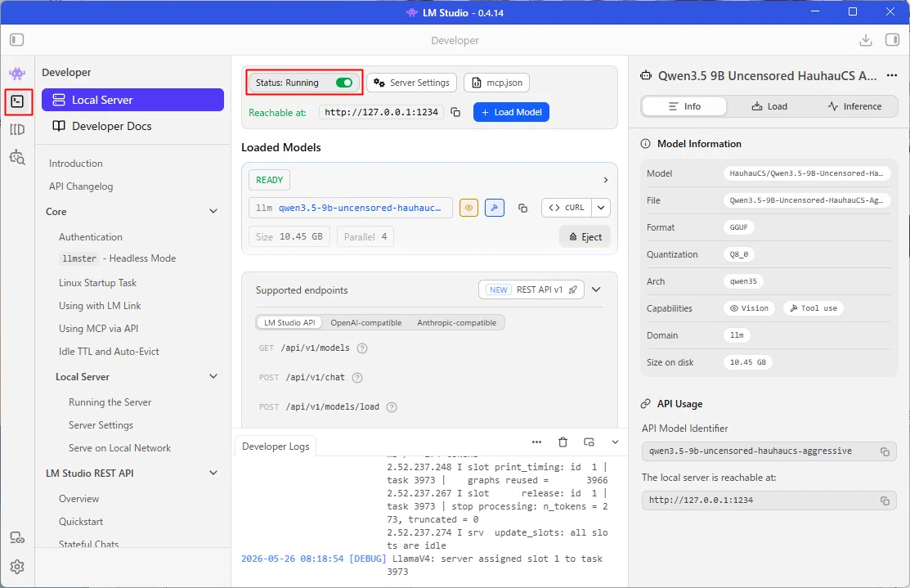
Task: Open help for POST /api/v1/models/load
Action: [392, 407]
